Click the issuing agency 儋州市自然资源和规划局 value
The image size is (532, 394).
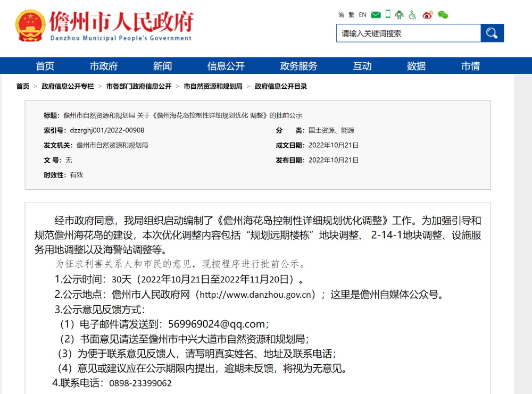click(x=112, y=145)
